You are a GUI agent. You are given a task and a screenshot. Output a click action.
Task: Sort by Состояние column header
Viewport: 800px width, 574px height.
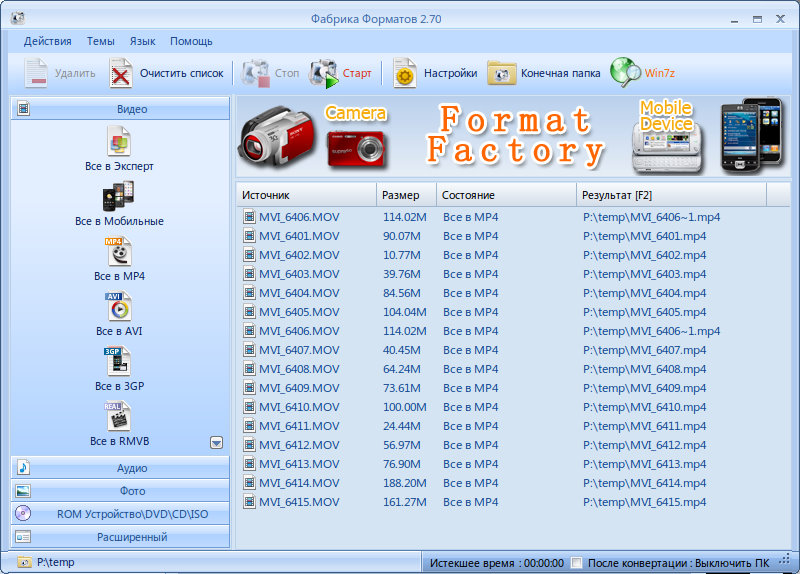pos(507,195)
